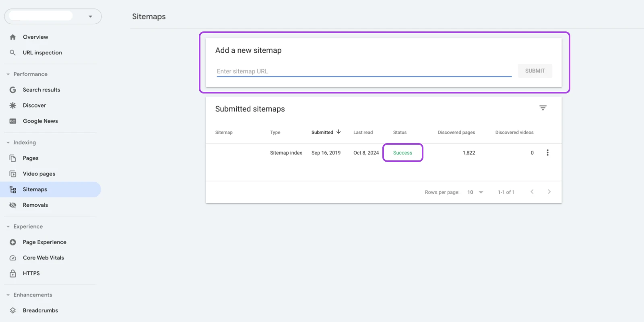This screenshot has width=644, height=322.
Task: Sort by Discovered videos column header
Action: [514, 133]
